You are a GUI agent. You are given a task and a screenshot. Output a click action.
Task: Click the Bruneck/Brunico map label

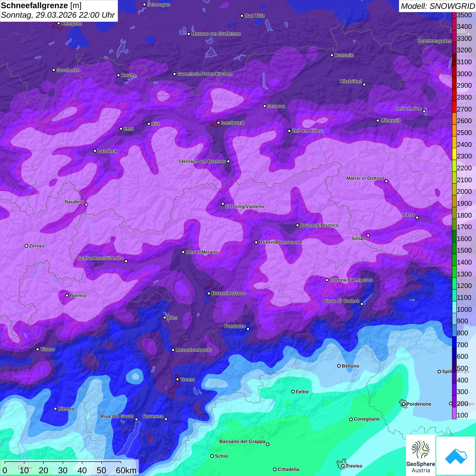coord(319,225)
